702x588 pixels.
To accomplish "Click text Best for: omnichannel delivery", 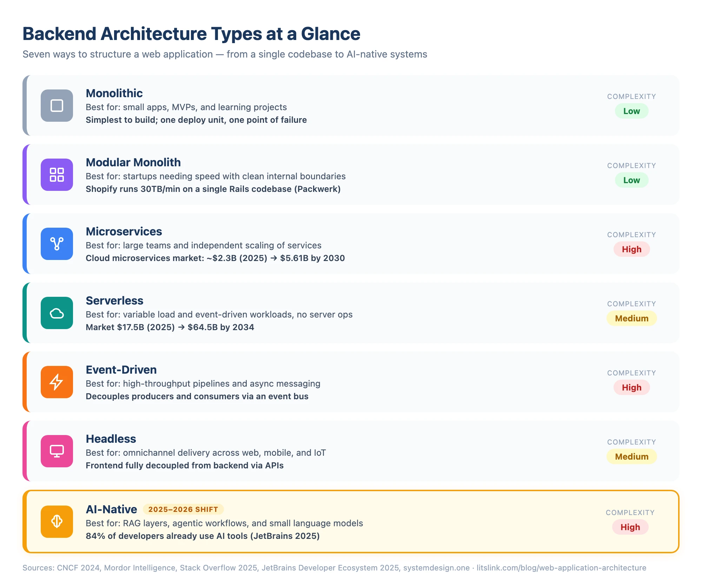I will (206, 453).
